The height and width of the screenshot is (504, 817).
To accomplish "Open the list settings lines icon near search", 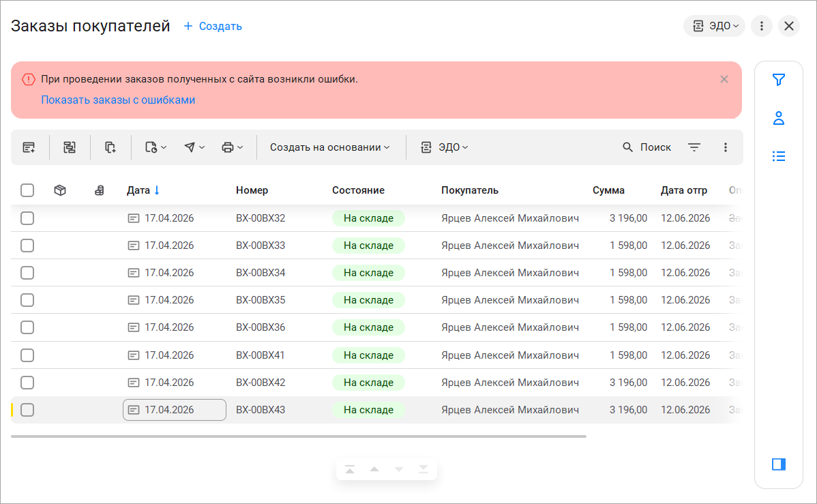I will coord(694,147).
